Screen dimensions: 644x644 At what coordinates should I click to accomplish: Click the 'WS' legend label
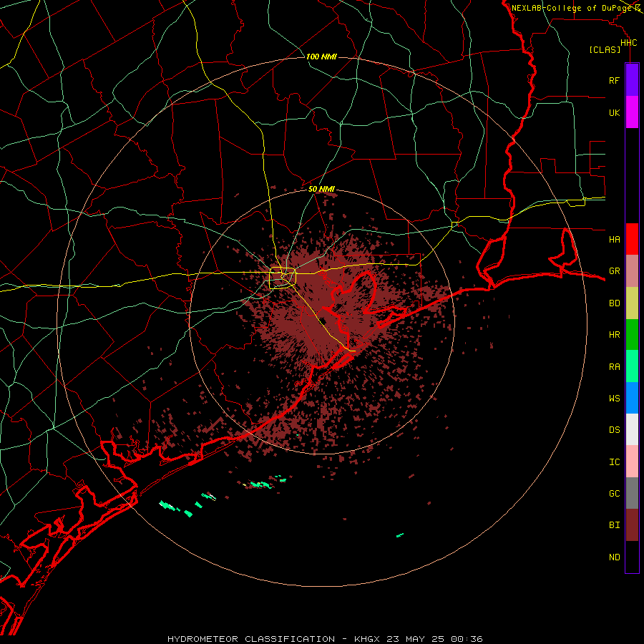click(x=614, y=399)
